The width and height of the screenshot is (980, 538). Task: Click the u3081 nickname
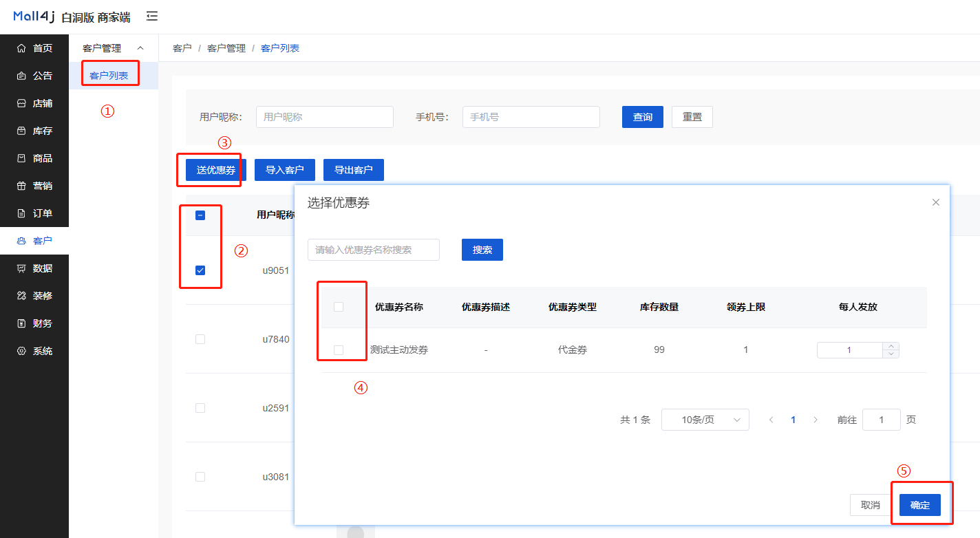point(276,477)
